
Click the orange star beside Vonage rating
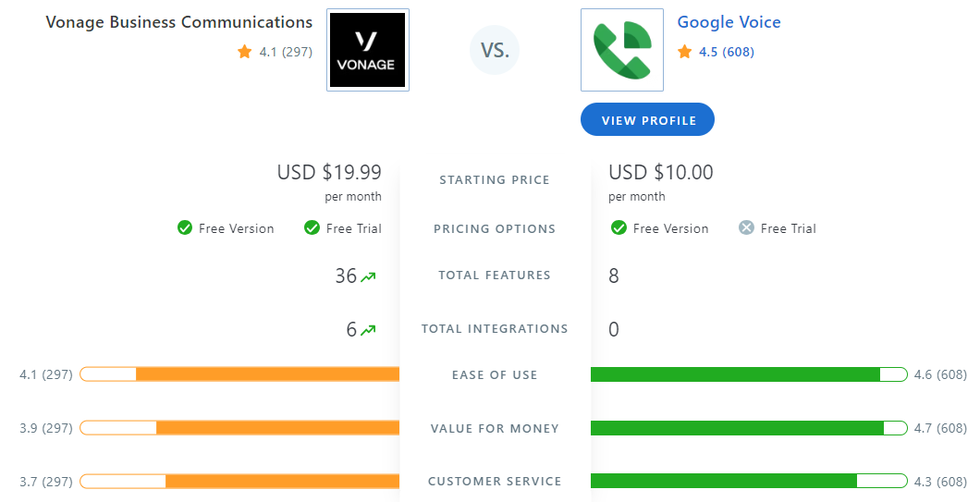245,53
